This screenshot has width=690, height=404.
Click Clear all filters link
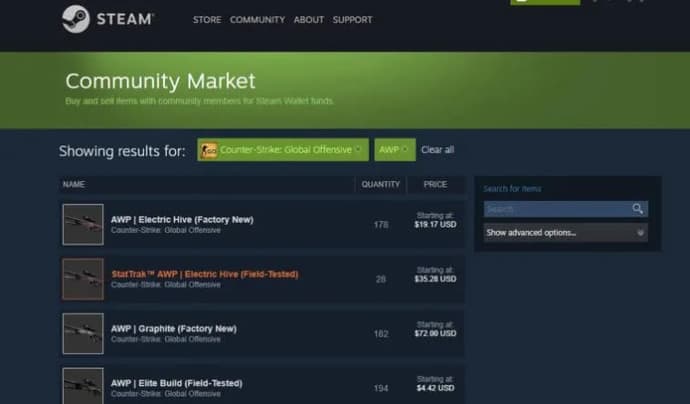click(437, 150)
